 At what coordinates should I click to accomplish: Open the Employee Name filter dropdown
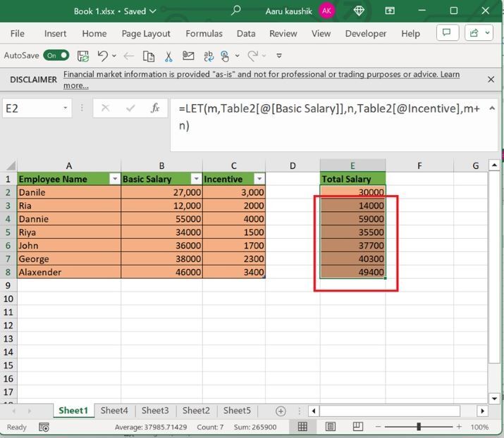(113, 179)
